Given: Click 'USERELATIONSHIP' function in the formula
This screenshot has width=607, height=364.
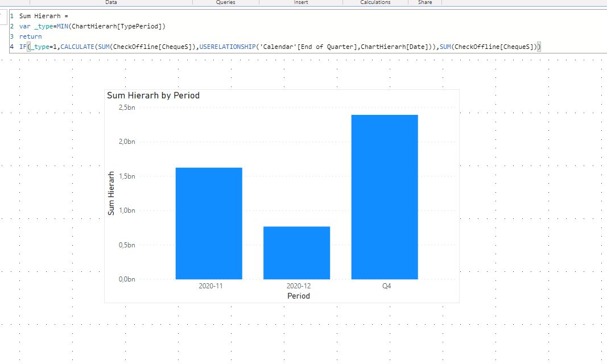Looking at the screenshot, I should (x=228, y=47).
